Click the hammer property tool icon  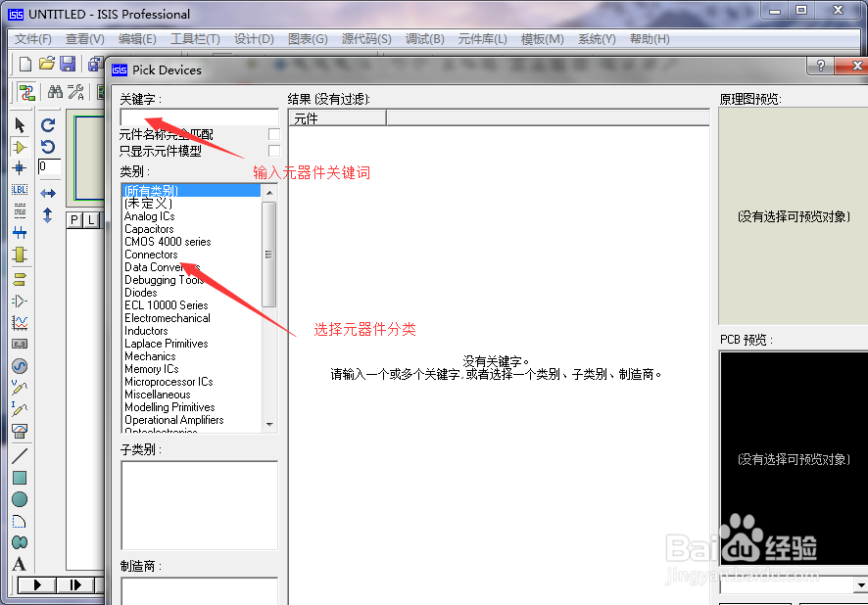(x=75, y=92)
